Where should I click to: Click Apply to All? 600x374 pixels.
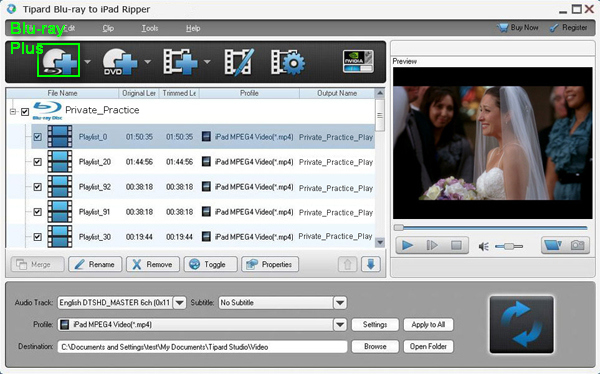pyautogui.click(x=428, y=325)
